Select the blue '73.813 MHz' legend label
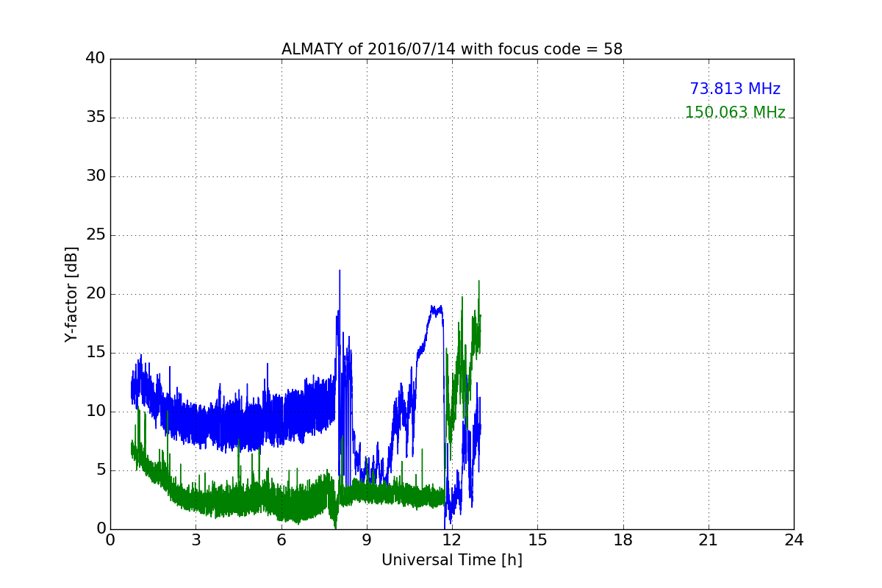882x588 pixels. 735,89
